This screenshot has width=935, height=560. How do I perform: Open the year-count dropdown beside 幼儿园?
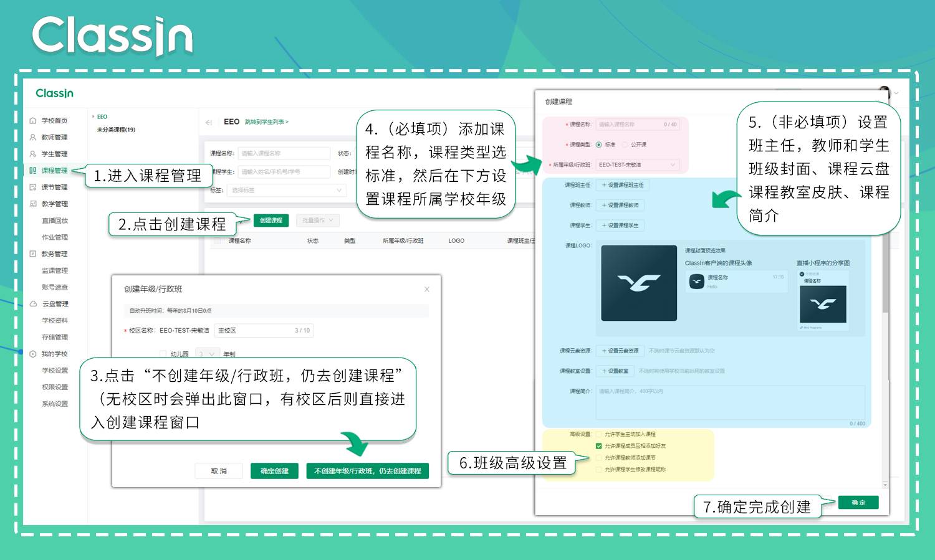click(208, 354)
